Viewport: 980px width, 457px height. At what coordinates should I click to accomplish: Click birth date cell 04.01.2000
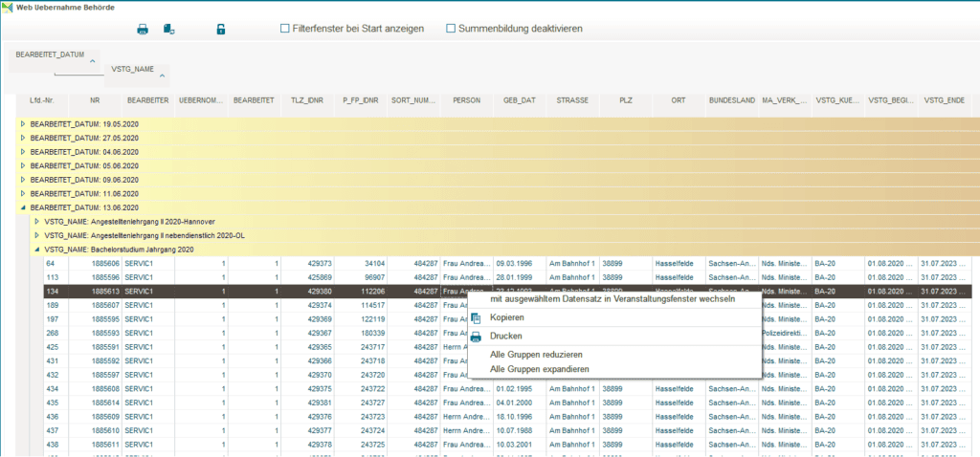coord(520,403)
